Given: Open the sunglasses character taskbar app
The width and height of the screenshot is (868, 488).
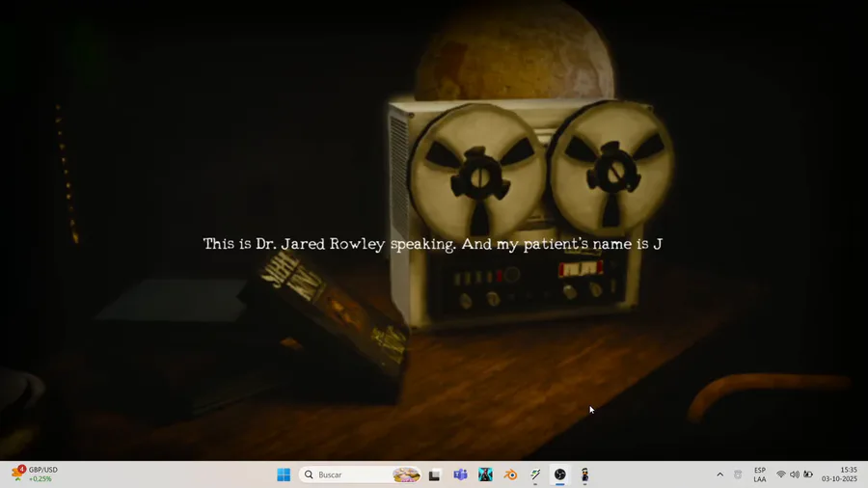Looking at the screenshot, I should coord(585,474).
